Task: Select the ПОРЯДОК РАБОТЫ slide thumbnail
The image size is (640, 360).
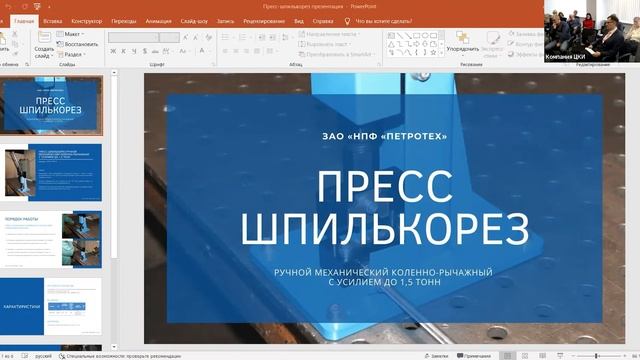Action: (x=52, y=240)
